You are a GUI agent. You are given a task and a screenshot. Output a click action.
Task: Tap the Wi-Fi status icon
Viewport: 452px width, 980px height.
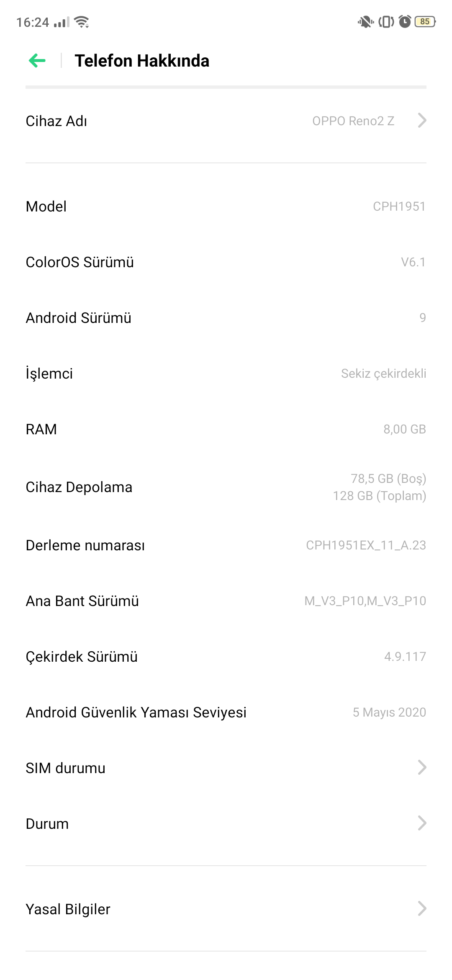(x=82, y=21)
